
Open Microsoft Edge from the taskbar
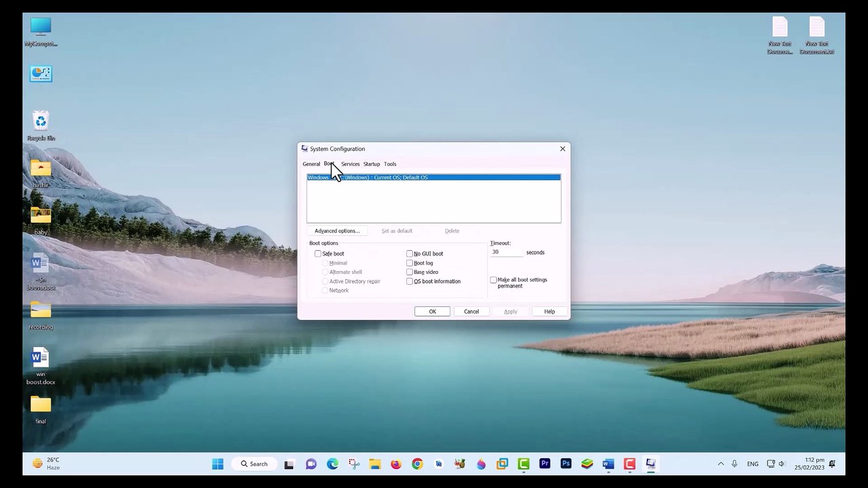pos(332,464)
